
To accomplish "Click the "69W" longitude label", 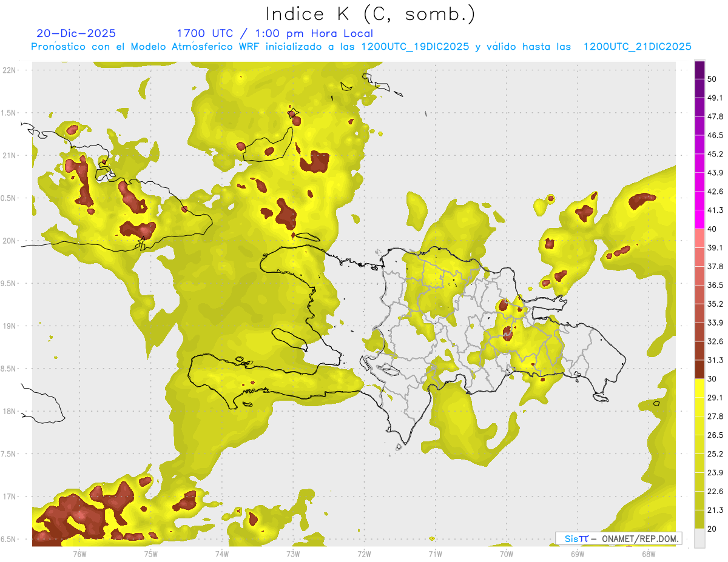I will click(x=578, y=553).
